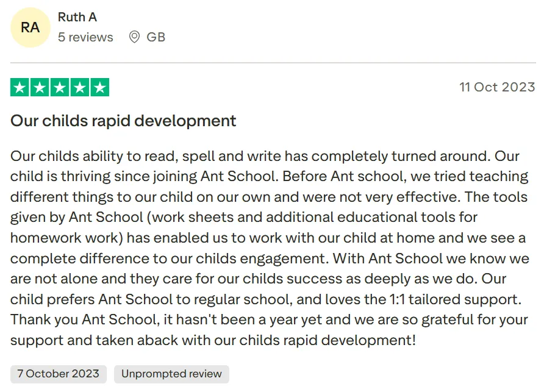Click the Unprompted review label
This screenshot has height=392, width=544.
(171, 374)
